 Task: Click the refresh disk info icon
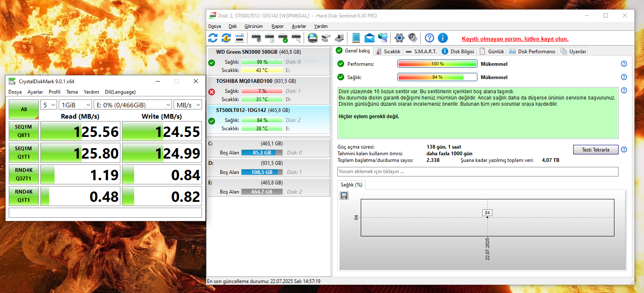(213, 38)
